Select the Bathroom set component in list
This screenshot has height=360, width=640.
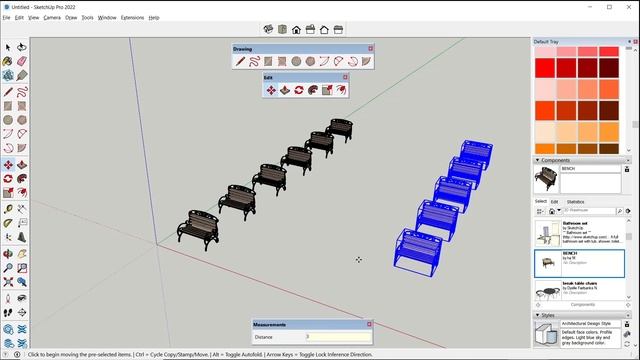click(x=579, y=233)
